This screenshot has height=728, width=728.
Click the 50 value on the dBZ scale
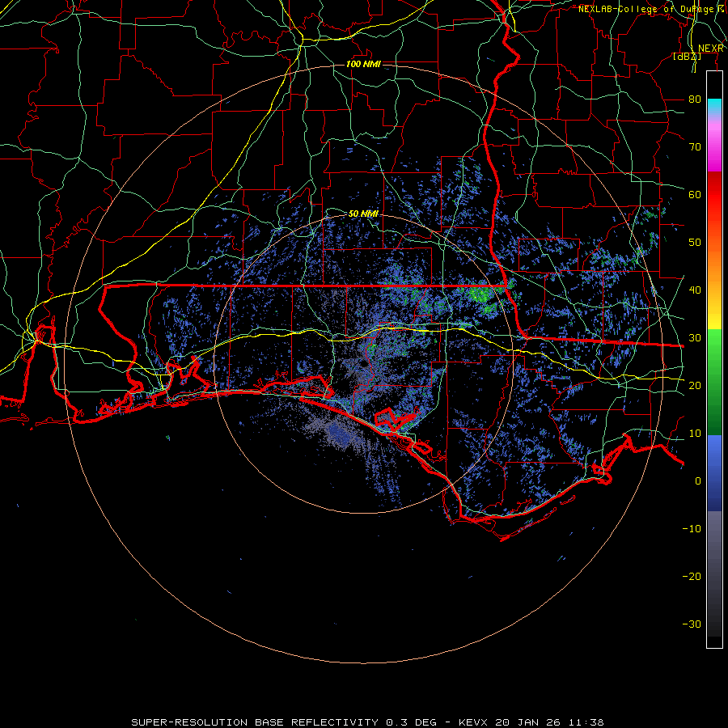695,243
